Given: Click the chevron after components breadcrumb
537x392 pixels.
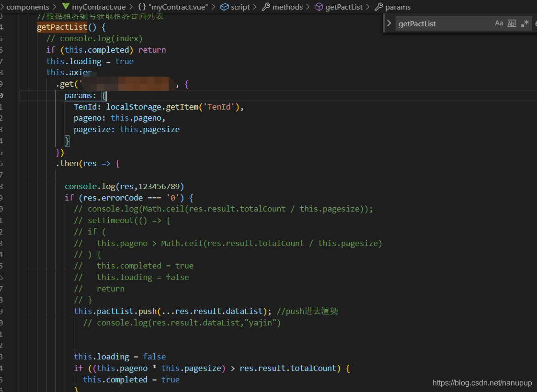Looking at the screenshot, I should coord(55,7).
